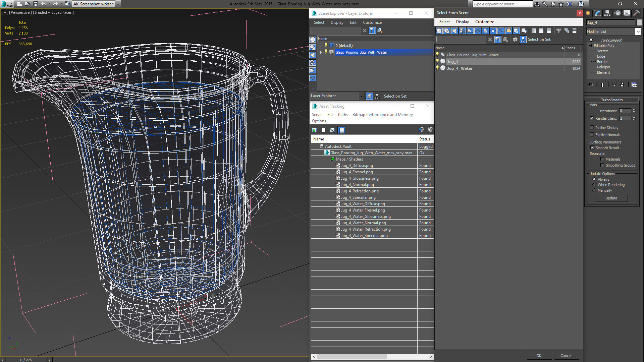Open Select menu in Select From Scene
The height and width of the screenshot is (362, 644).
coord(444,22)
